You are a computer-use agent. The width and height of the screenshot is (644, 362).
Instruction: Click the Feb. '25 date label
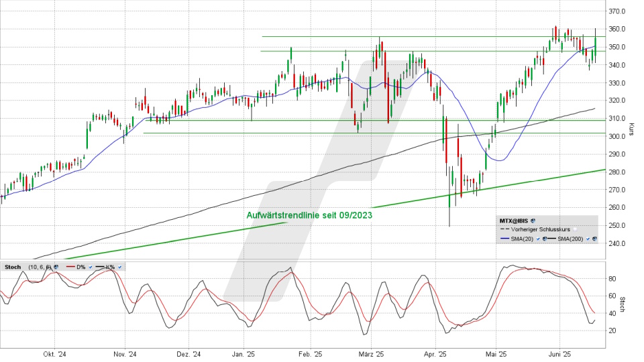pos(311,354)
